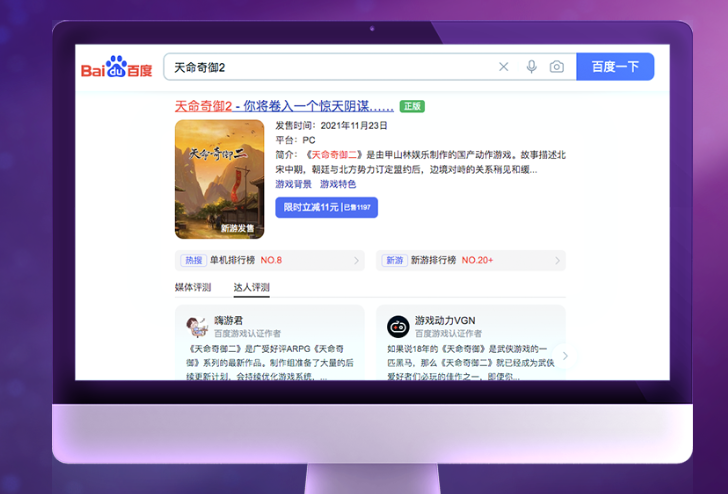Click the green 正版 badge
The height and width of the screenshot is (494, 728).
pyautogui.click(x=411, y=106)
